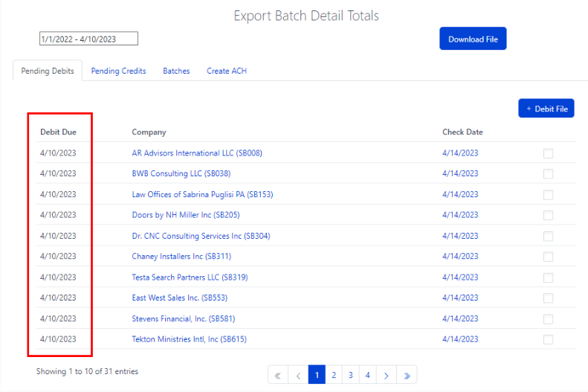Click the Download File button

click(x=473, y=39)
